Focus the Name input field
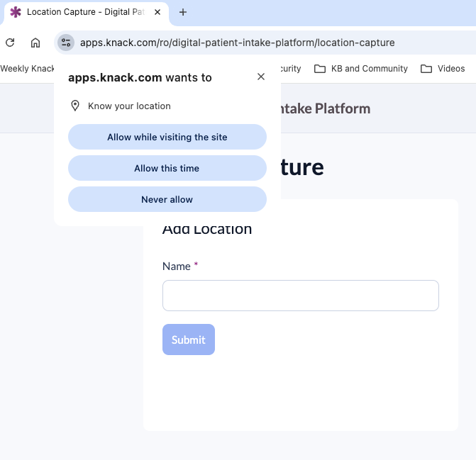The width and height of the screenshot is (476, 460). pyautogui.click(x=301, y=296)
